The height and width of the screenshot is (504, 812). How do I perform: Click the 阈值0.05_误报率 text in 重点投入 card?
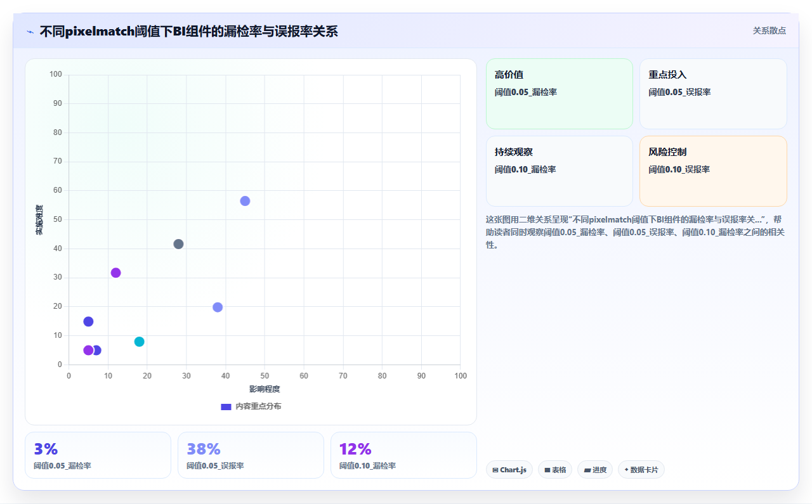679,92
